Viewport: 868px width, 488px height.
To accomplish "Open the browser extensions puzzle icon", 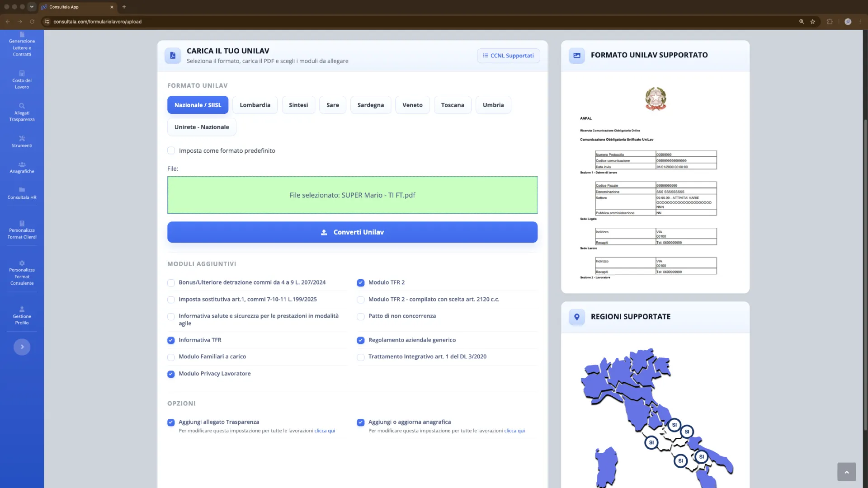I will [830, 21].
